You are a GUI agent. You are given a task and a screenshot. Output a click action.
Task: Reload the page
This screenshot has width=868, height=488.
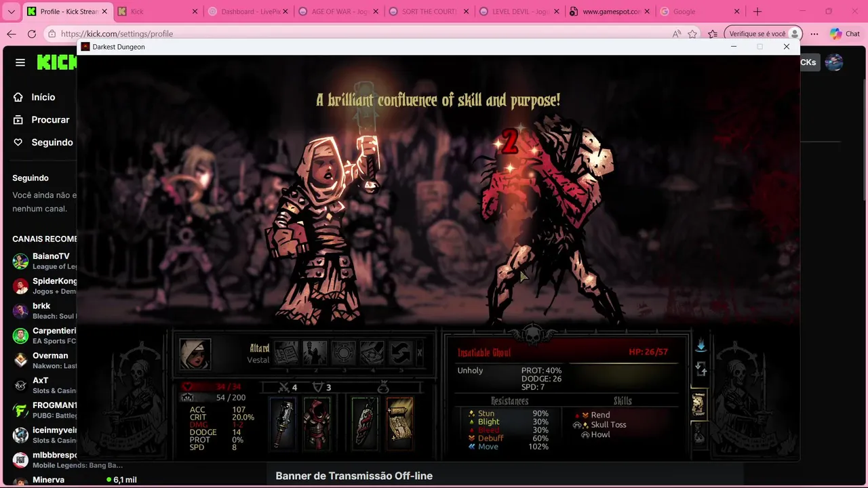pos(32,34)
